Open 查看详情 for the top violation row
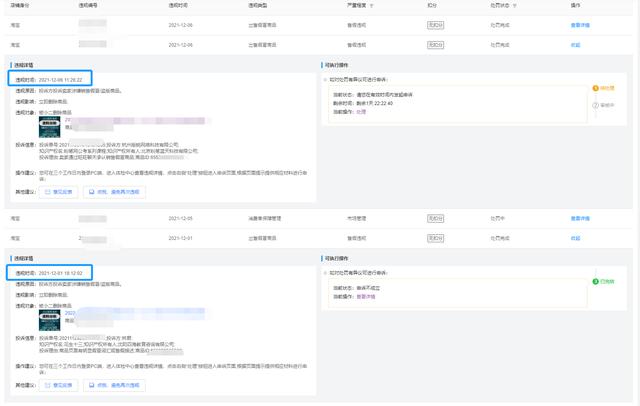Image resolution: width=640 pixels, height=406 pixels. point(579,24)
